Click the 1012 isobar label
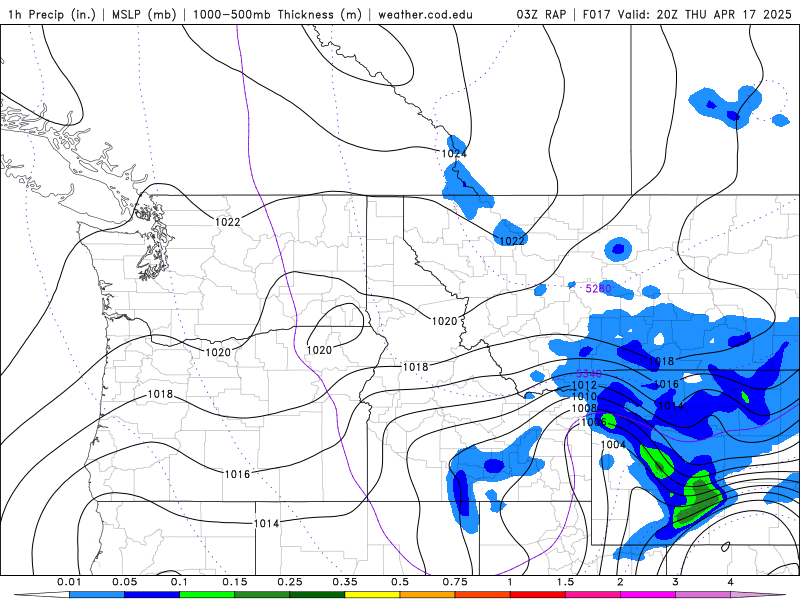 584,386
